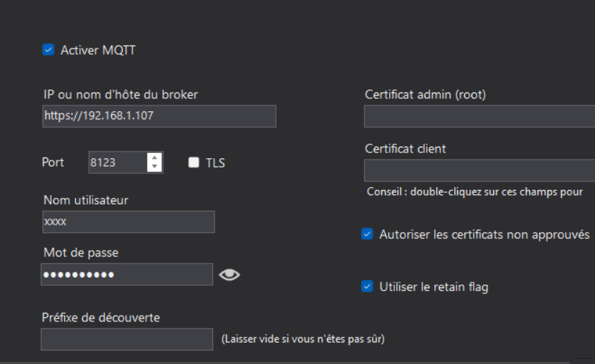595x364 pixels.
Task: Disable the Activer MQTT checkbox
Action: (x=48, y=50)
